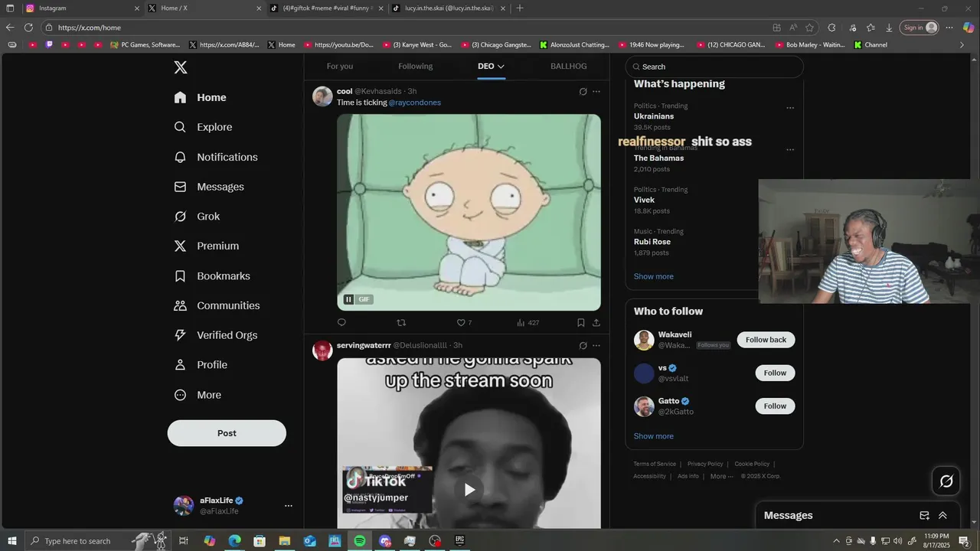980x551 pixels.
Task: Show more bookmarks chevron on favorites bar
Action: [x=962, y=45]
